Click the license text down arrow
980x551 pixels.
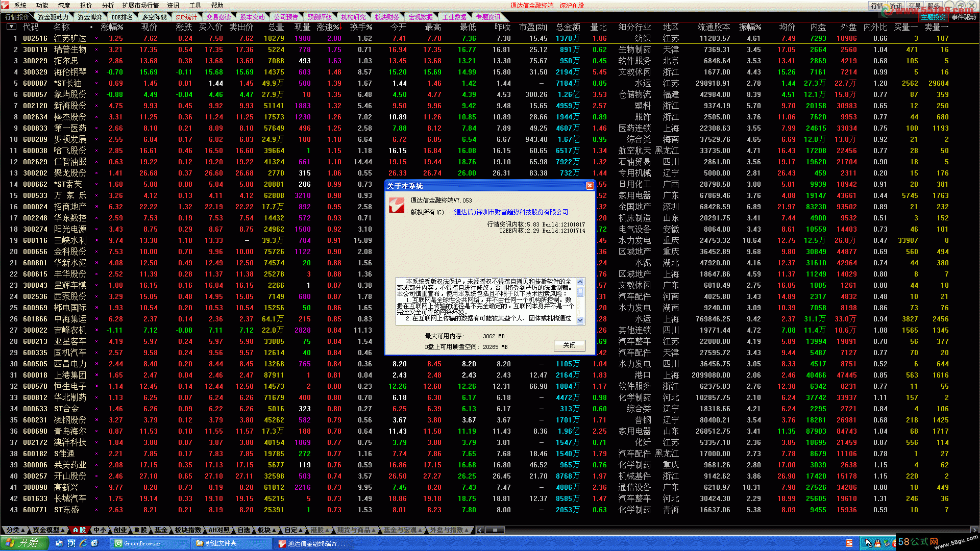click(580, 320)
